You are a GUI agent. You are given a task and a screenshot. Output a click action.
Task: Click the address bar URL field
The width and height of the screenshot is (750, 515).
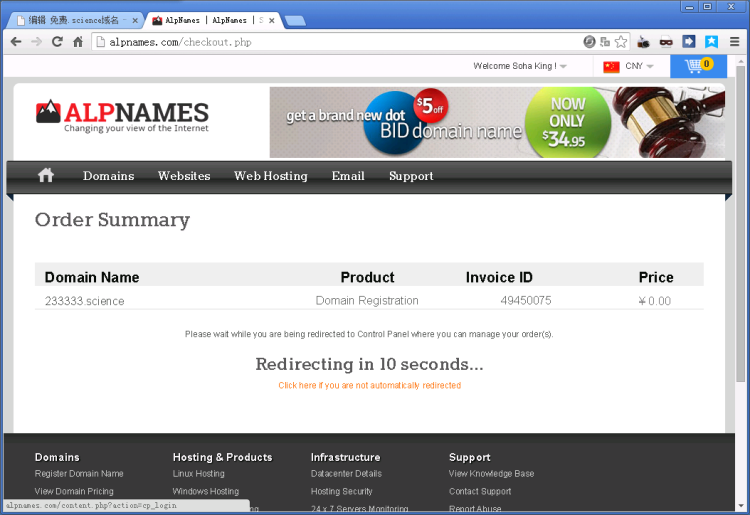pyautogui.click(x=335, y=42)
